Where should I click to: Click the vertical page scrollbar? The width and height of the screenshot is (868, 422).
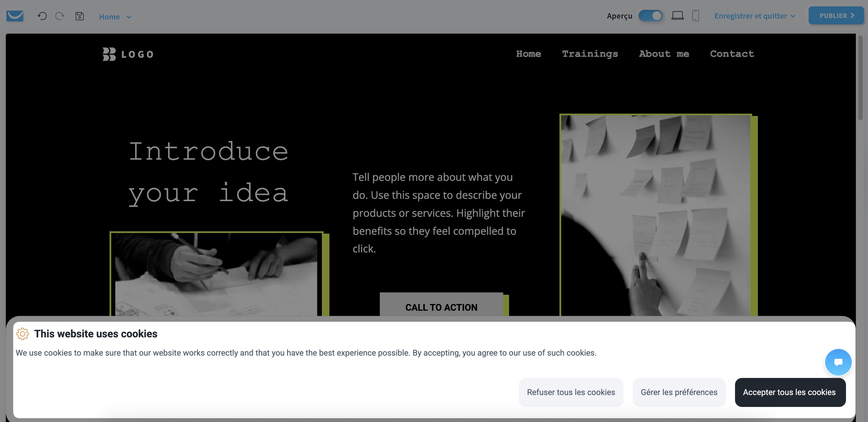click(x=860, y=77)
